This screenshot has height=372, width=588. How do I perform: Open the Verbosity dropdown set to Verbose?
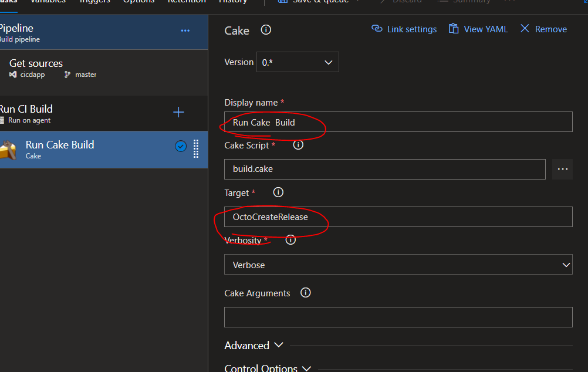[398, 265]
